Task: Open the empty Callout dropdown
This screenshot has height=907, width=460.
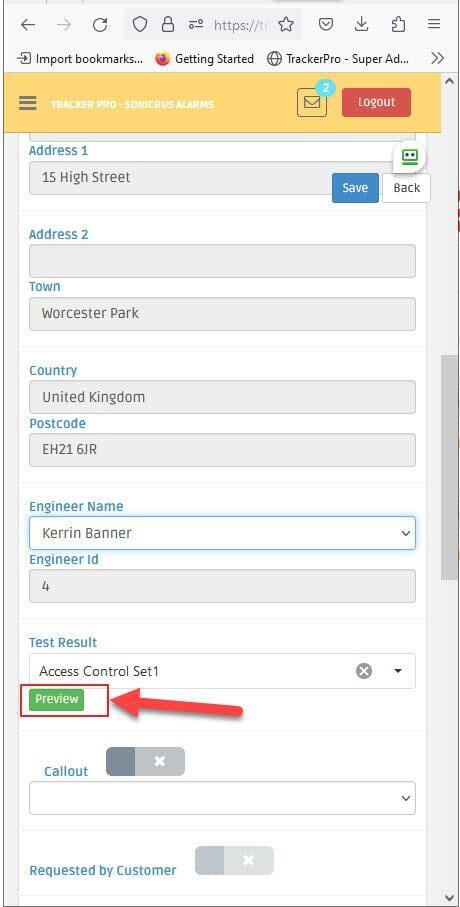Action: 222,798
